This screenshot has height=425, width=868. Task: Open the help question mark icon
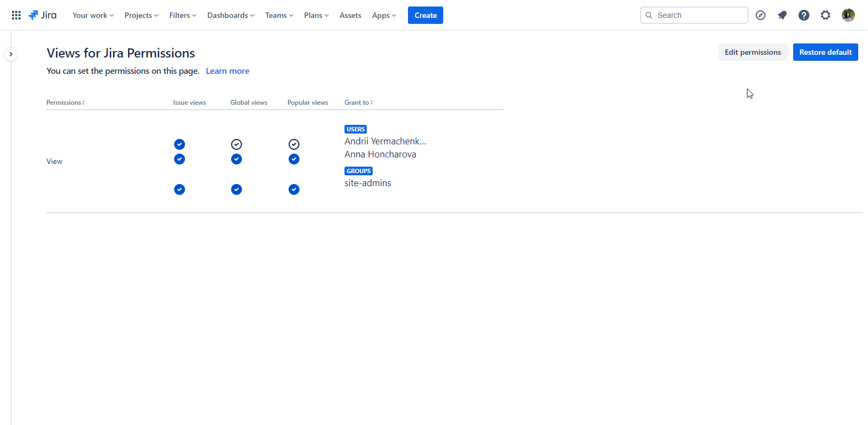click(804, 15)
